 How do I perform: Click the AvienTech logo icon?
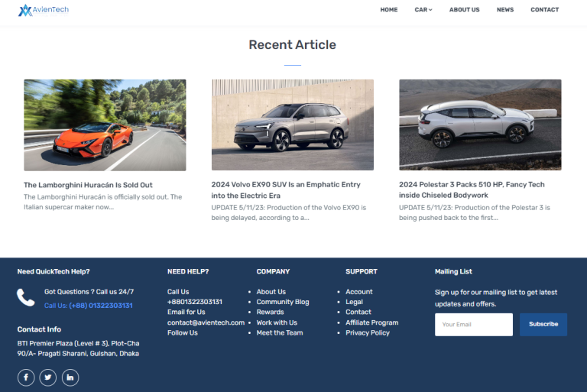tap(26, 10)
